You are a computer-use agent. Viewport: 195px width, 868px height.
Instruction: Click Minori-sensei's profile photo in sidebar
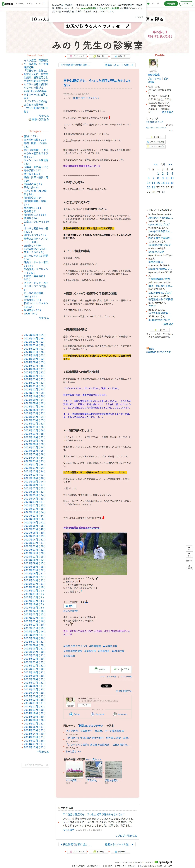click(x=153, y=66)
